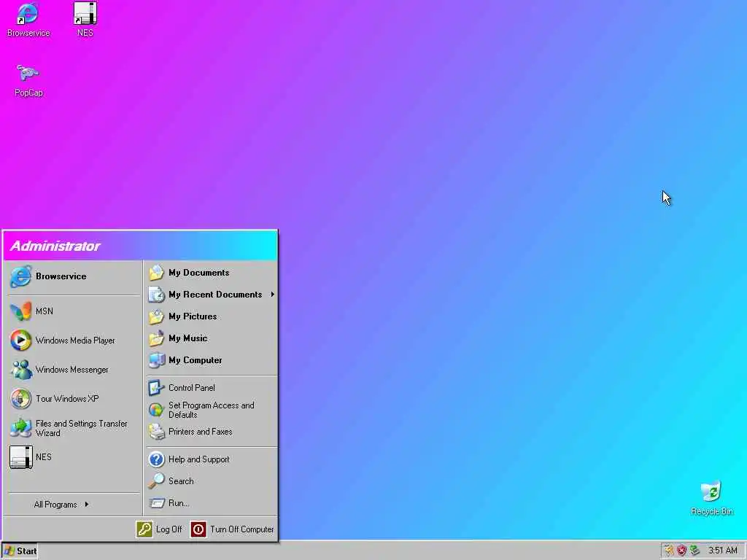
Task: Click Files and Settings Transfer Wizard icon
Action: pyautogui.click(x=20, y=427)
